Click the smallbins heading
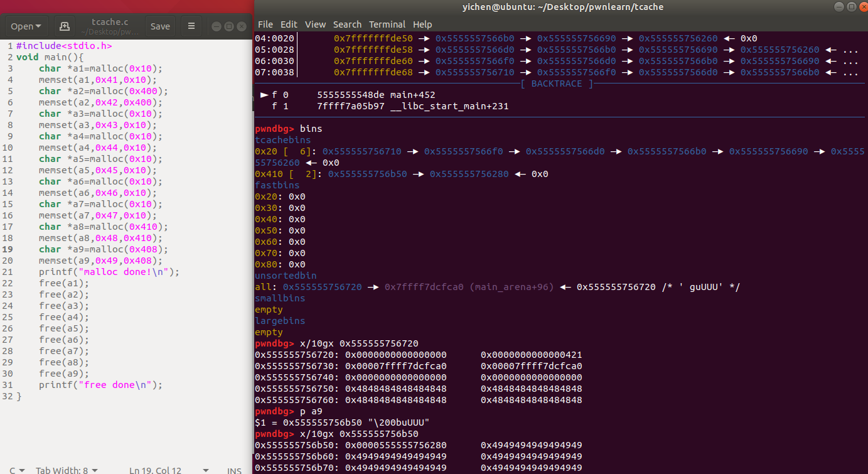 pos(280,298)
